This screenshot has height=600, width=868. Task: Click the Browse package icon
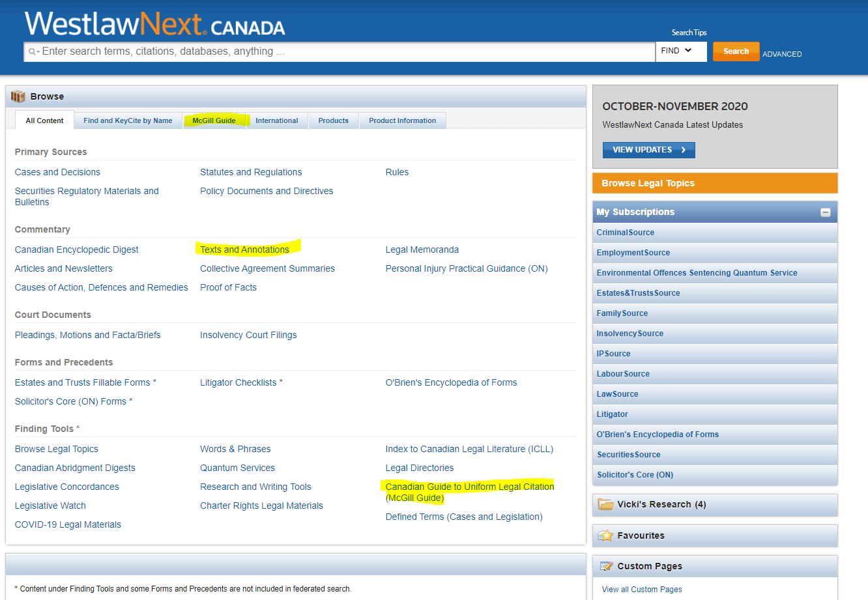[x=18, y=96]
